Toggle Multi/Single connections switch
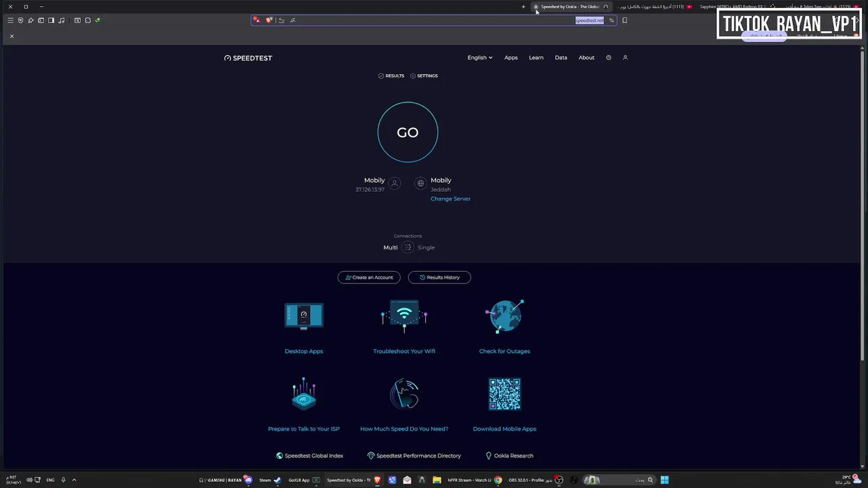Screen dimensions: 868x488 point(408,247)
